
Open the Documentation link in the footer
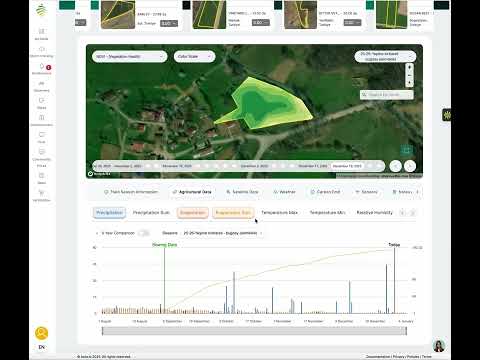click(378, 357)
